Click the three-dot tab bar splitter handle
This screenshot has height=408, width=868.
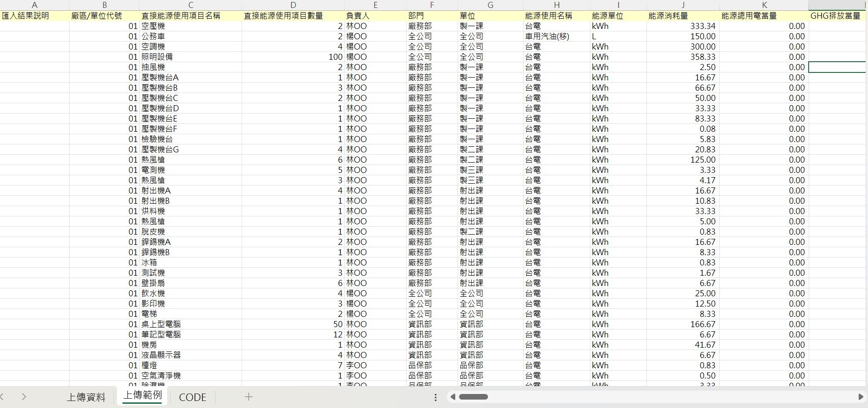(x=436, y=397)
